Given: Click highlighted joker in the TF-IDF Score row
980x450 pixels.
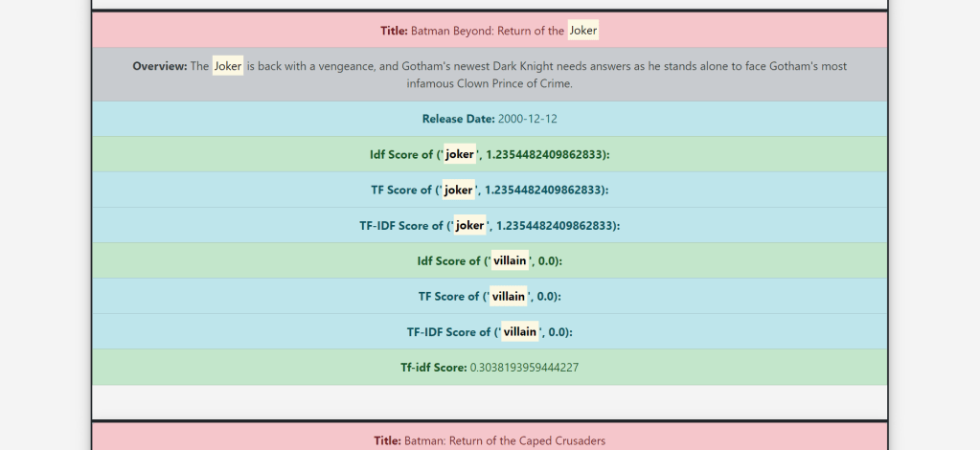Looking at the screenshot, I should click(469, 225).
